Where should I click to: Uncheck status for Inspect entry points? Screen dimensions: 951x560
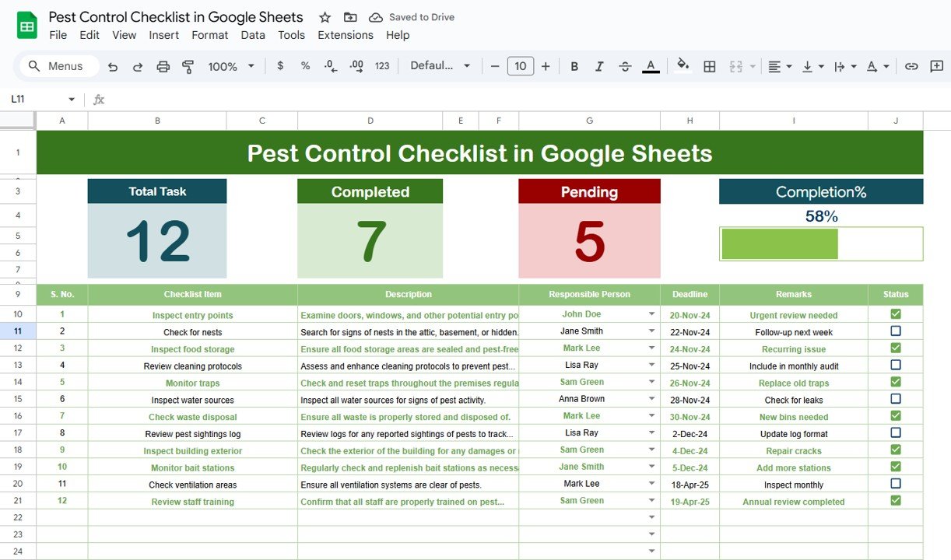pos(896,314)
